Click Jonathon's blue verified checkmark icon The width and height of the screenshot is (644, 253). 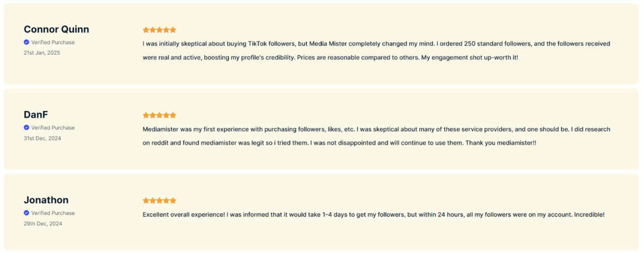pos(27,213)
